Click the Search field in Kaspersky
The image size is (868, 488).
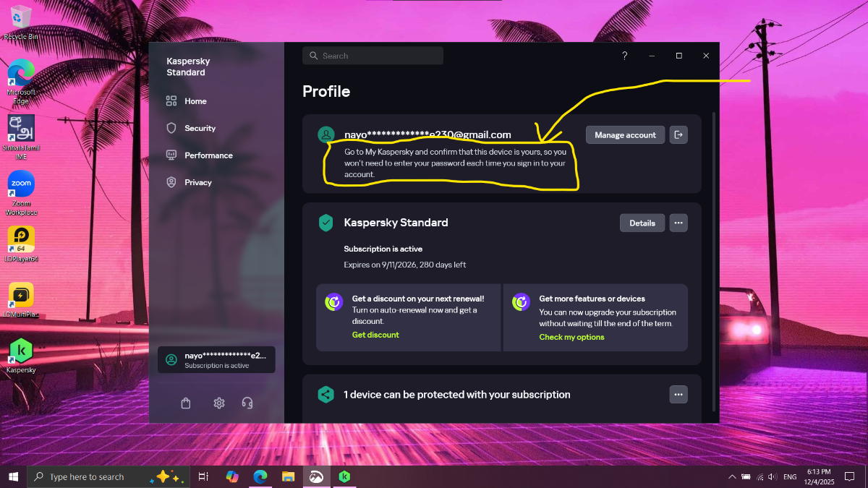coord(373,56)
